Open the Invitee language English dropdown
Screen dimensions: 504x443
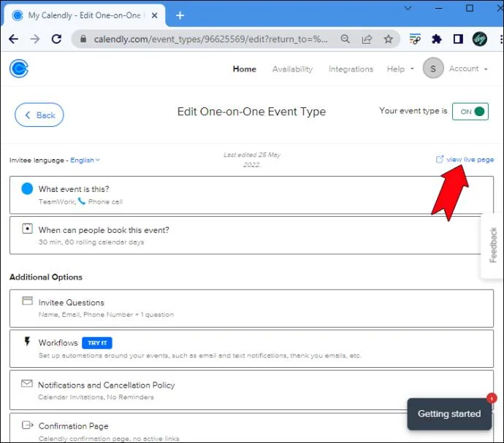(x=85, y=160)
